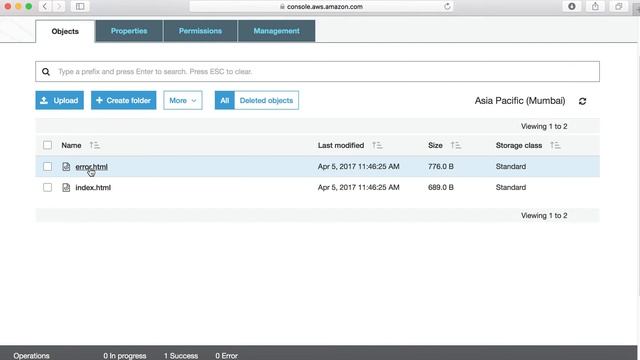Open the Permissions tab
The height and width of the screenshot is (360, 640).
point(200,31)
